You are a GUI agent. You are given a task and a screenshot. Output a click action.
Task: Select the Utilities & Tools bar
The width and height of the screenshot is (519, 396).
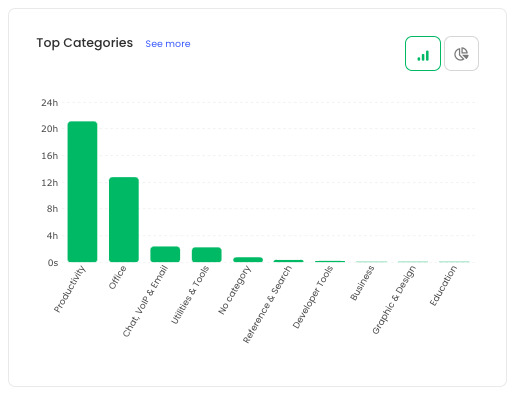coord(207,255)
